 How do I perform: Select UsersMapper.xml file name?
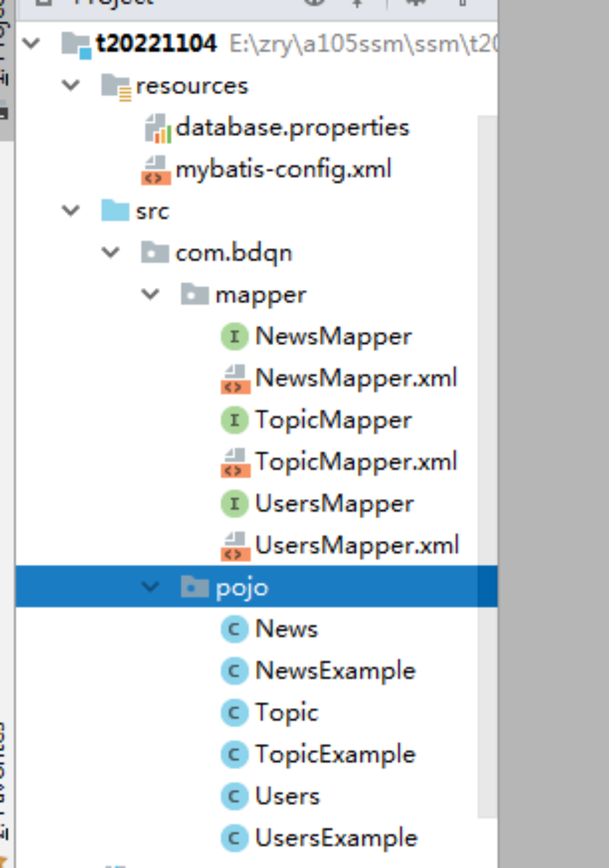357,545
